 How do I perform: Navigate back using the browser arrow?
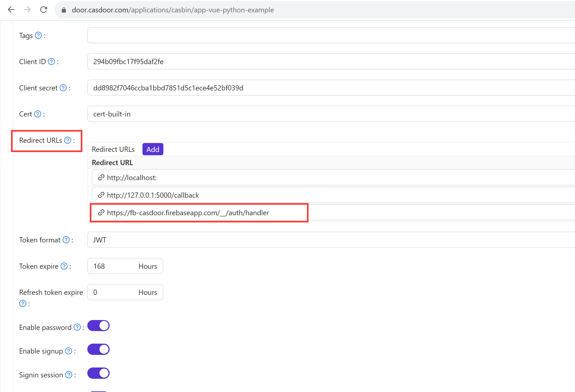[x=11, y=9]
